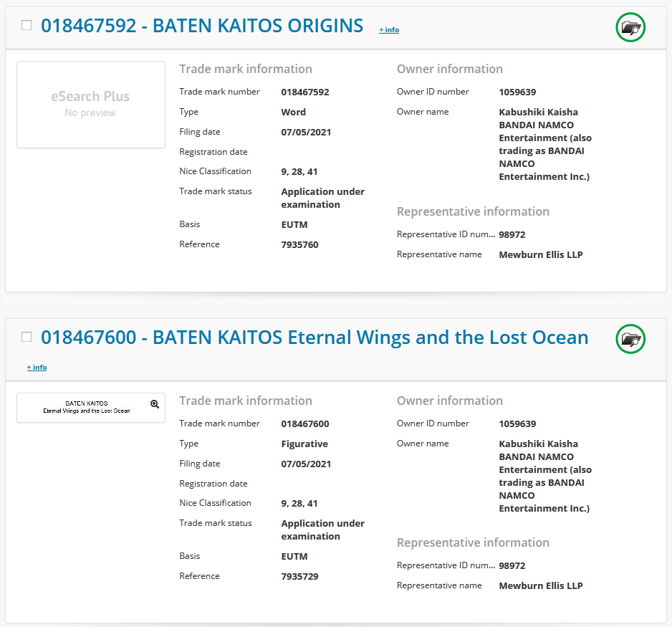
Task: Tick checkbox for trade mark 018467600
Action: click(x=27, y=337)
